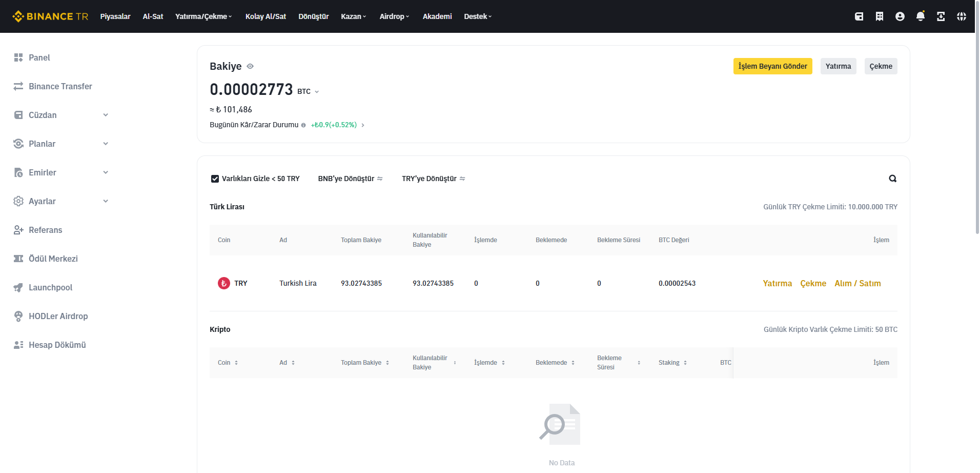Expand the Planlar sidebar section
This screenshot has width=980, height=473.
(106, 144)
